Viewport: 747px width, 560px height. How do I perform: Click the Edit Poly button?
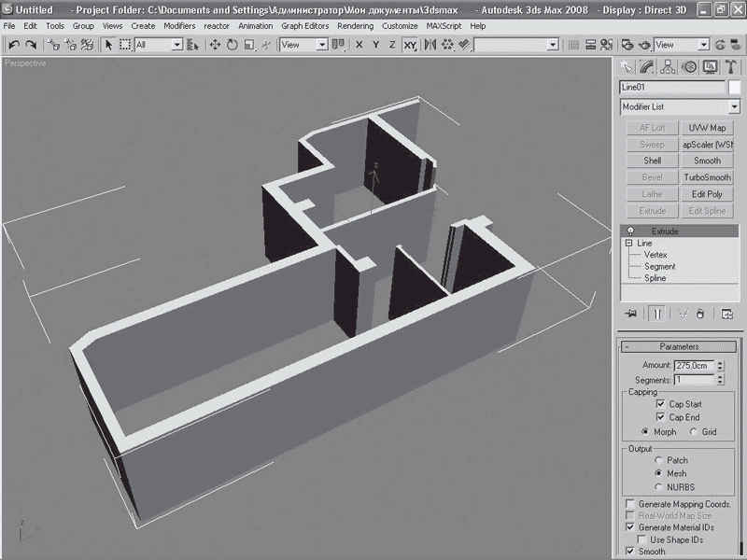click(x=707, y=194)
